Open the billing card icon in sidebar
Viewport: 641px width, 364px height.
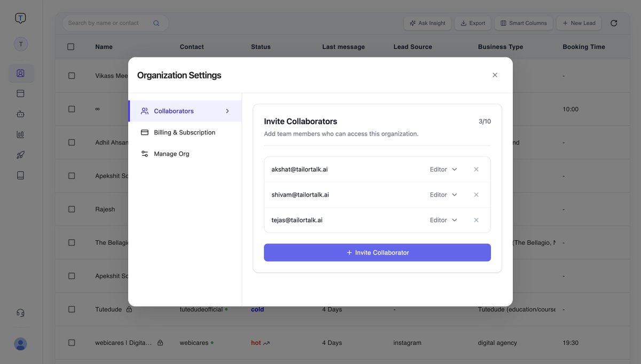pos(20,92)
